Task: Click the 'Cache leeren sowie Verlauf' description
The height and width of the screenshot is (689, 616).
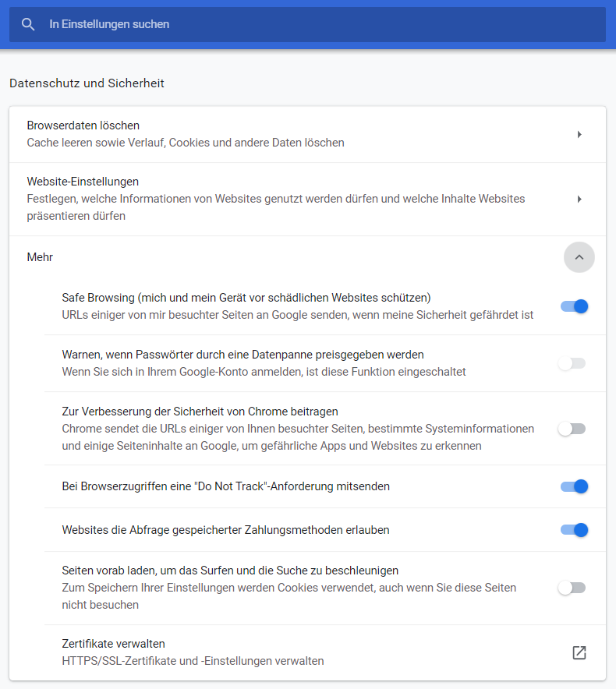Action: click(186, 143)
